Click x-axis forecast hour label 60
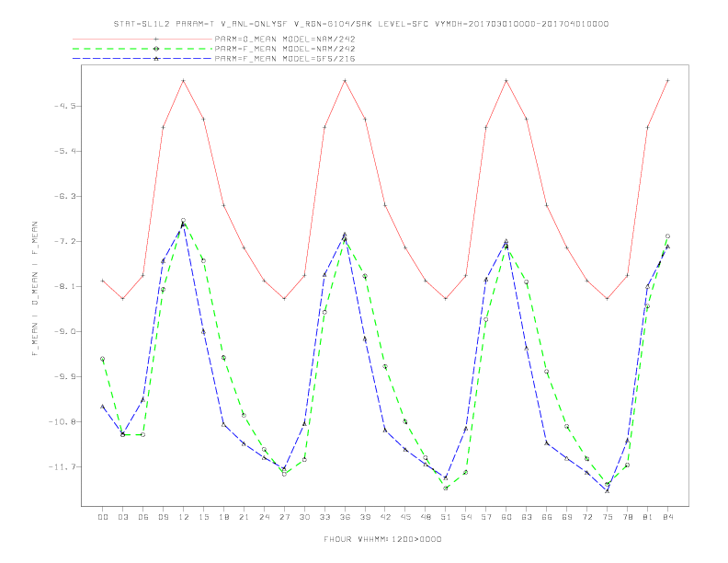 (x=506, y=517)
